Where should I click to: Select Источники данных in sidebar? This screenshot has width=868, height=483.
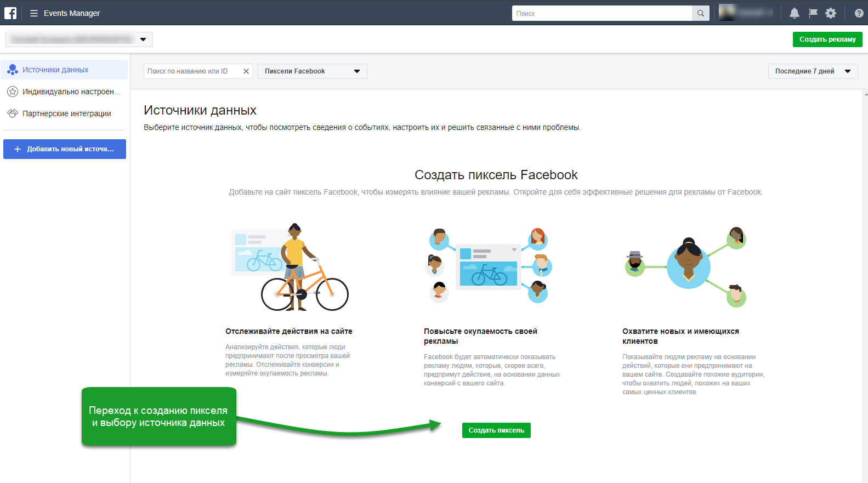point(64,70)
